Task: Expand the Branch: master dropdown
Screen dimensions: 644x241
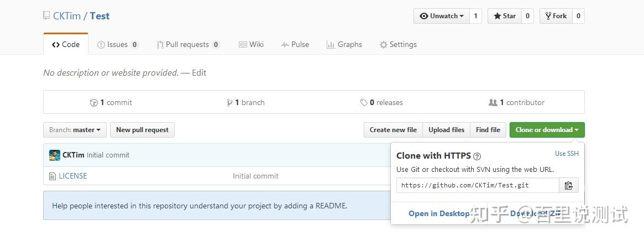Action: 75,130
